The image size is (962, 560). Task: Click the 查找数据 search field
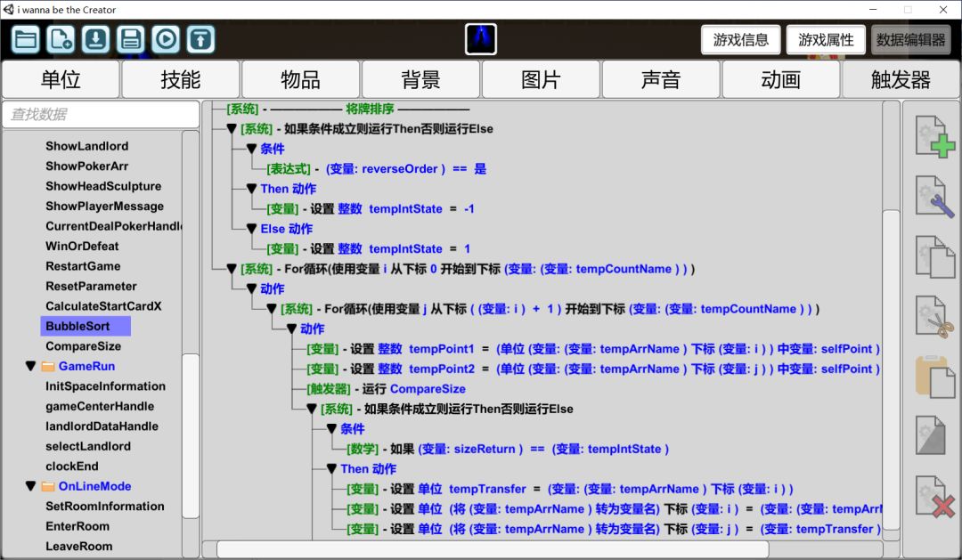tap(101, 114)
